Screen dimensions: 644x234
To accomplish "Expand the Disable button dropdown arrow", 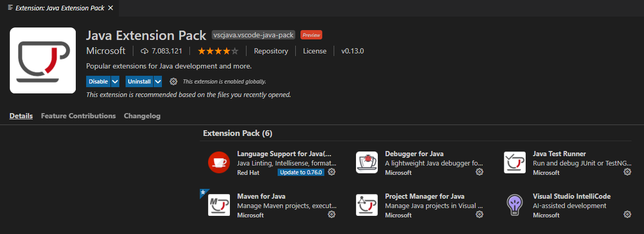I will [115, 81].
